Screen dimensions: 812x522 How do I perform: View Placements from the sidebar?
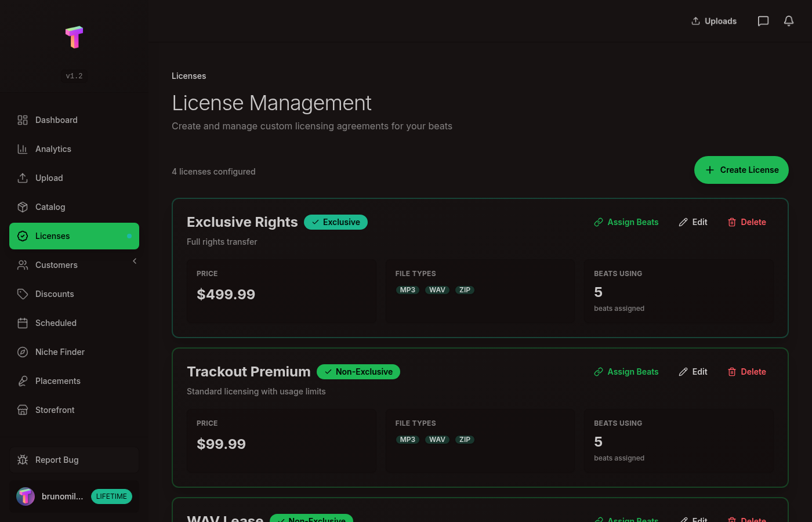(x=57, y=381)
